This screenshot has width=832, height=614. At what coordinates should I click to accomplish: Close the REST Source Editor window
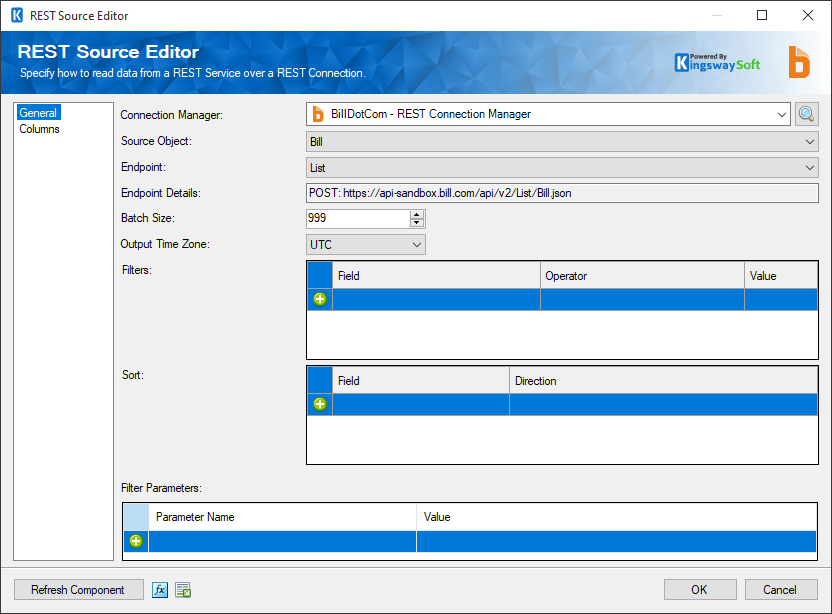[x=808, y=15]
